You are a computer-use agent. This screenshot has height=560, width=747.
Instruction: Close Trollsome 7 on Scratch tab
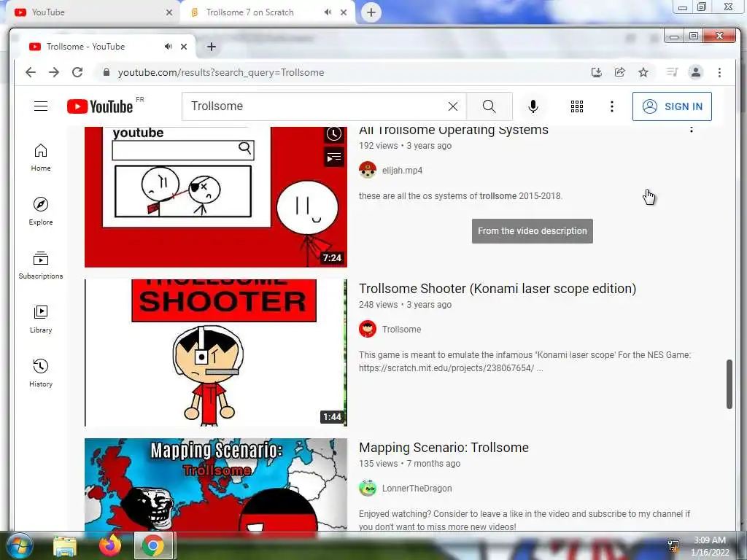[344, 12]
